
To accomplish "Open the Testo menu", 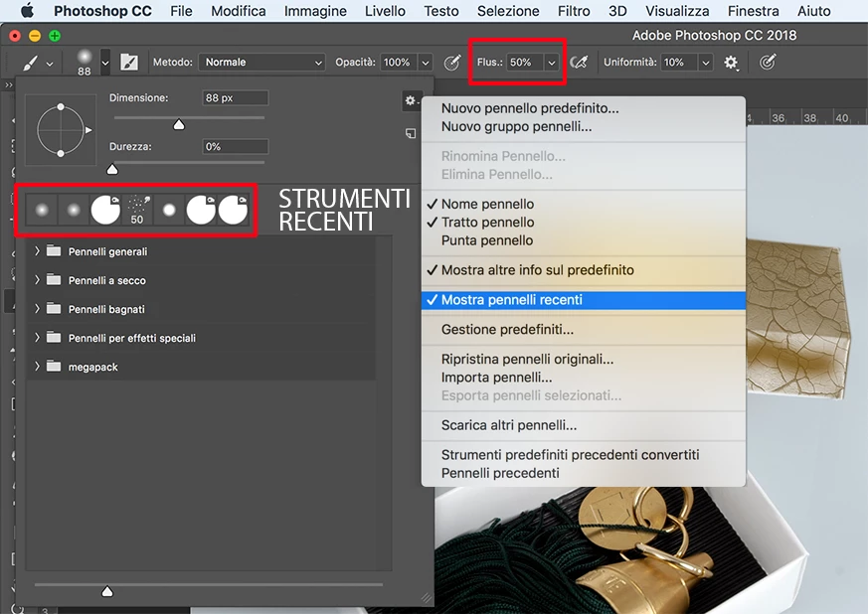I will [441, 11].
